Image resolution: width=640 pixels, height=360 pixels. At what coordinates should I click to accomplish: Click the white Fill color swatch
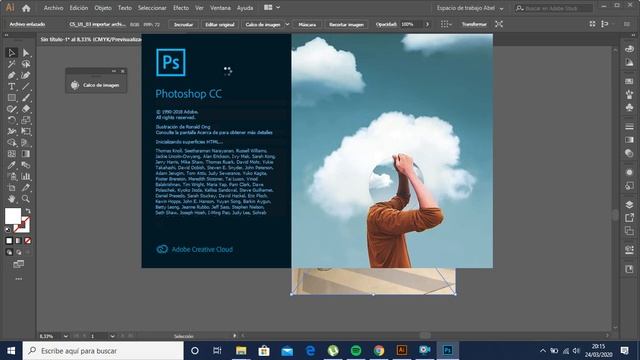[13, 216]
